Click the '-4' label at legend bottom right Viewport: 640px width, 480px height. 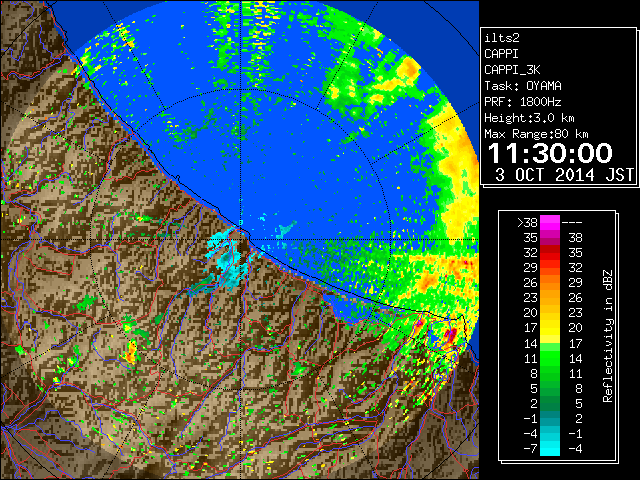(x=575, y=448)
